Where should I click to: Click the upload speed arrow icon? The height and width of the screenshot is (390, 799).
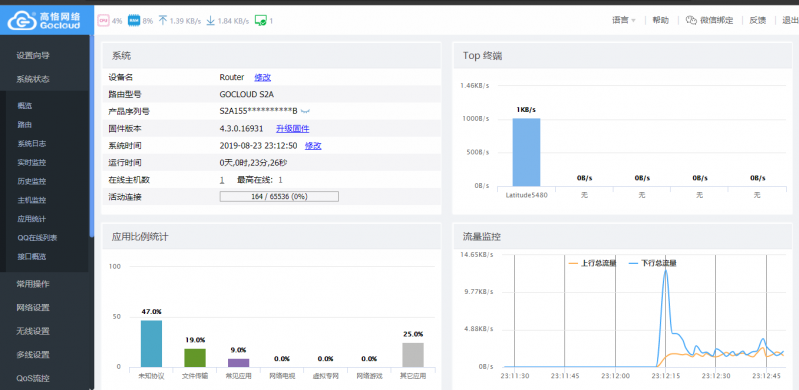(x=163, y=21)
